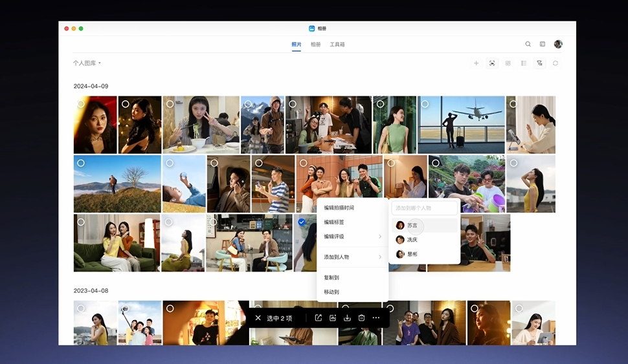
Task: Open the 个人图库 library dropdown
Action: coord(87,63)
